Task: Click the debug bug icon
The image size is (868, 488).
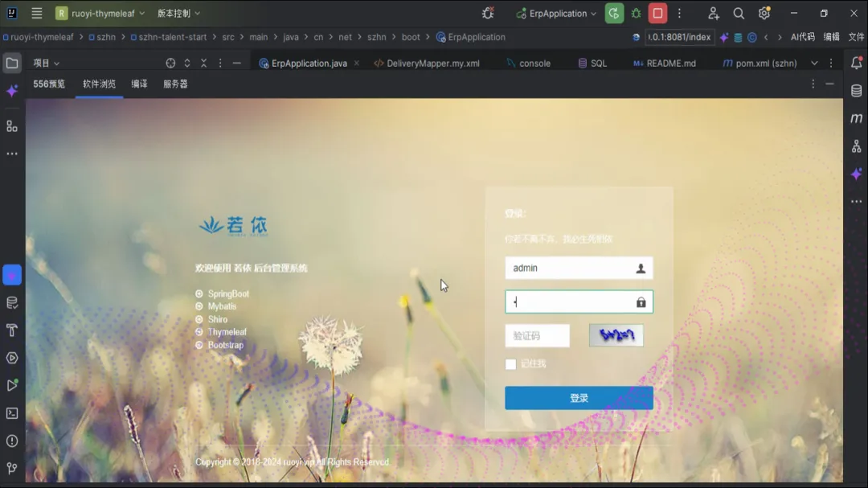Action: coord(636,14)
